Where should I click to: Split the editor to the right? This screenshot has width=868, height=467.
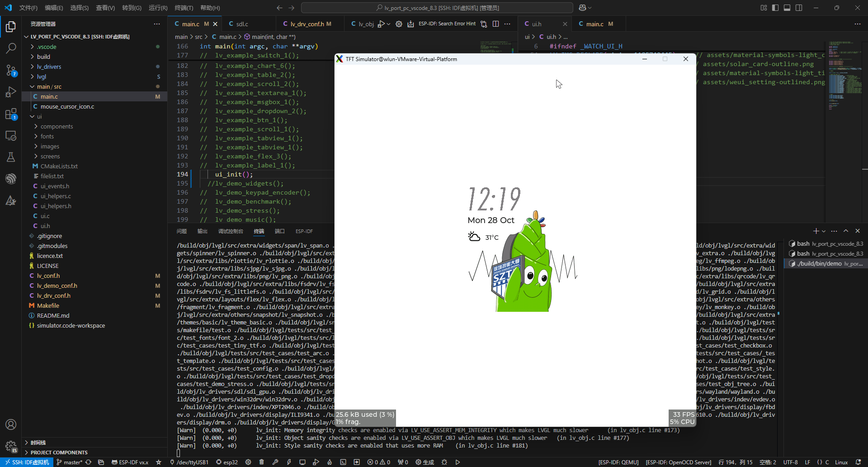495,24
